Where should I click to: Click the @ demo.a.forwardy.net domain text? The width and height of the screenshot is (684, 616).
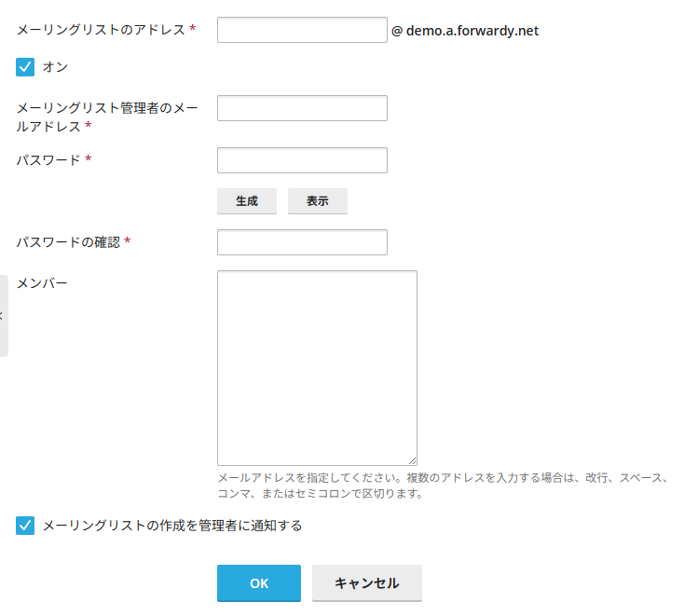(x=465, y=31)
